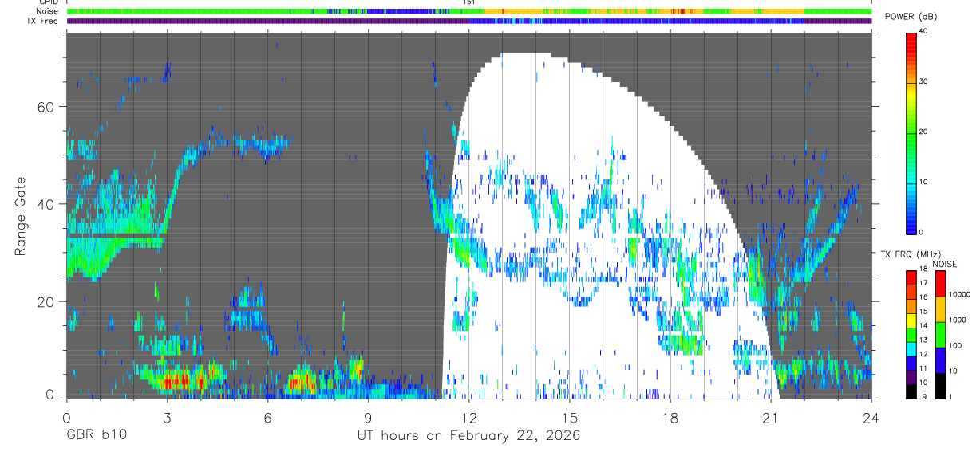Select red segment of TX FRQ scale
Image resolution: width=980 pixels, height=452 pixels.
point(911,278)
